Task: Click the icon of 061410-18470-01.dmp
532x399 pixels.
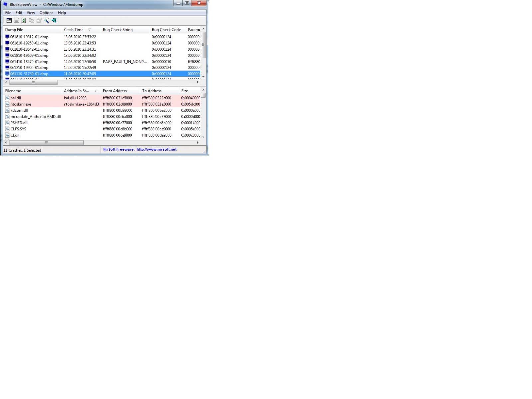Action: [7, 62]
